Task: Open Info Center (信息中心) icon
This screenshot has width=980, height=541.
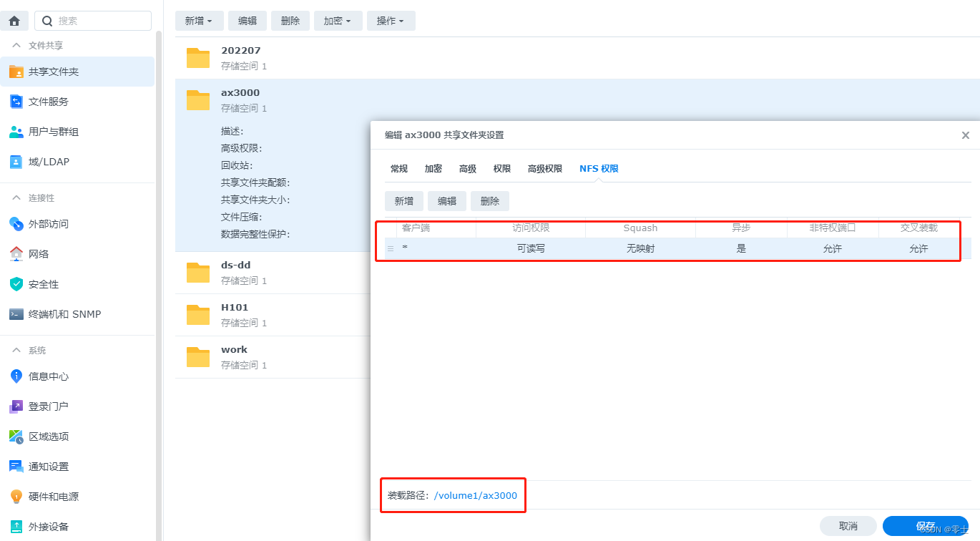Action: [16, 376]
